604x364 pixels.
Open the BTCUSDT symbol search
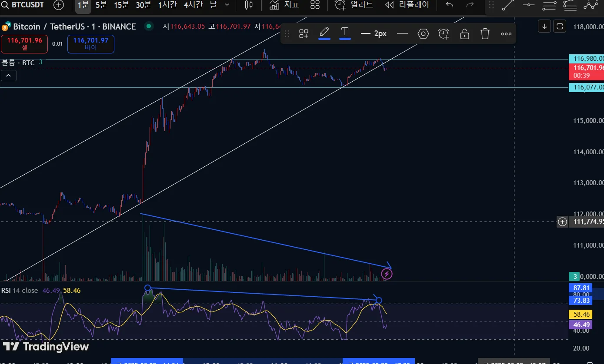[x=23, y=5]
